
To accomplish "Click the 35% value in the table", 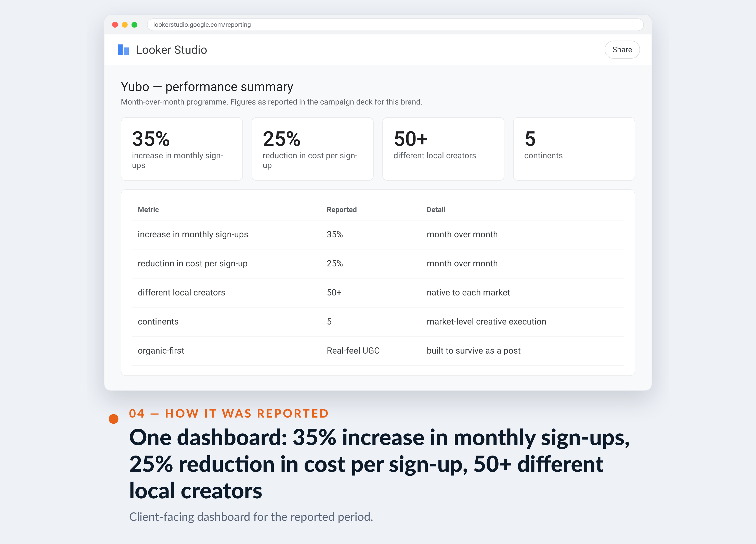I will click(x=335, y=235).
